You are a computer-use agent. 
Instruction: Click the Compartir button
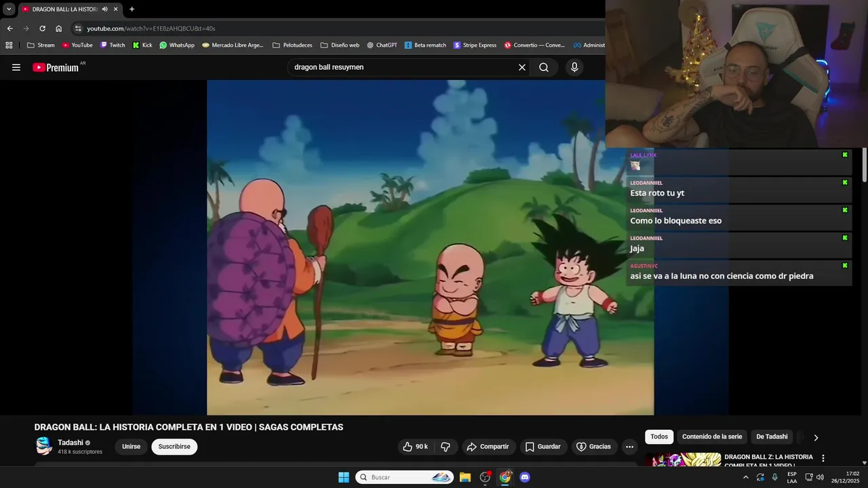(x=489, y=447)
